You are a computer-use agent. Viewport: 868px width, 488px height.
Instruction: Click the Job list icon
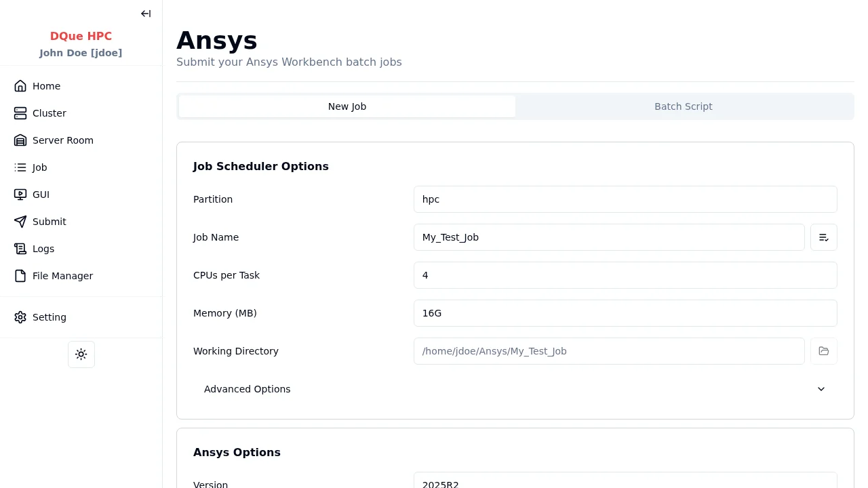point(20,167)
